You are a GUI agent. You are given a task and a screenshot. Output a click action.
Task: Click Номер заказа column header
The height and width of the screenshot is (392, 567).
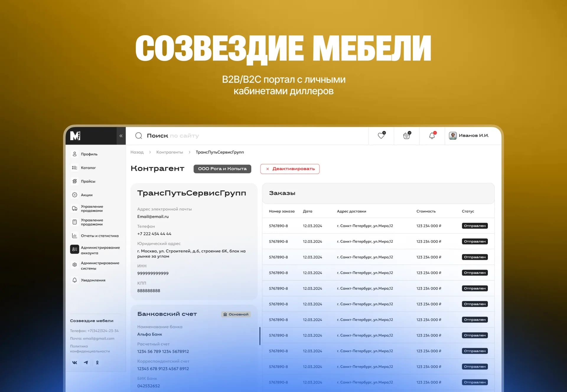(x=281, y=211)
